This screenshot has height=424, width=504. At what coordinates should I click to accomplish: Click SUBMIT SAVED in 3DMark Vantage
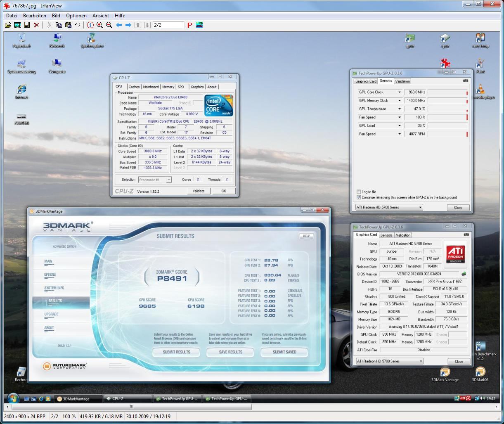pos(284,352)
